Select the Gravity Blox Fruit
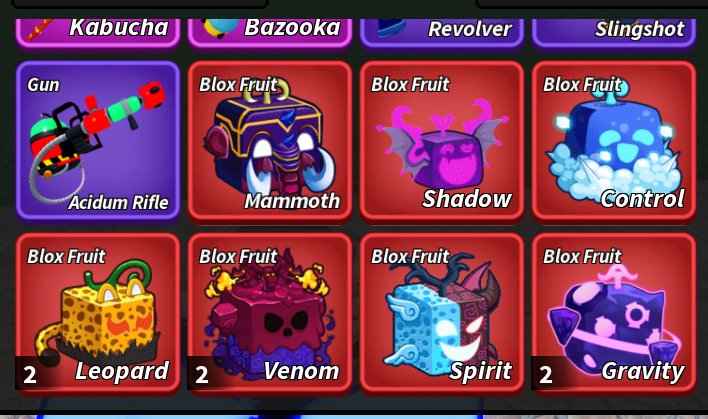This screenshot has height=419, width=708. click(614, 313)
